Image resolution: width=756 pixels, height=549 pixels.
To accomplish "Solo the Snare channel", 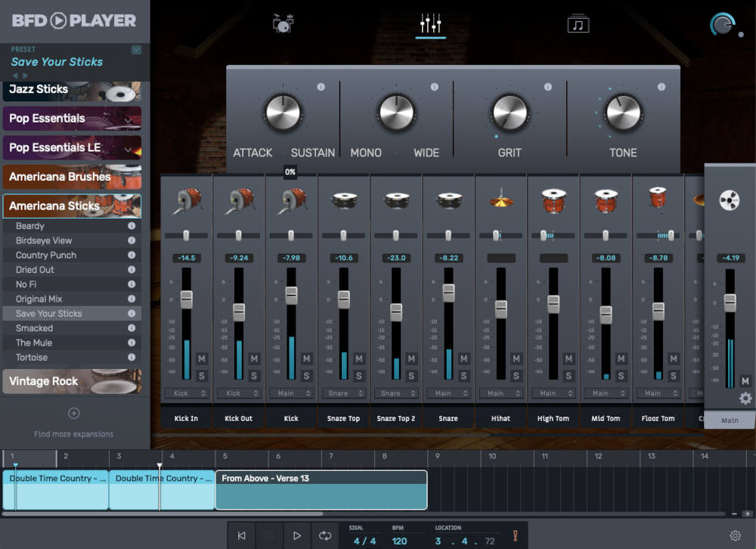I will [464, 376].
